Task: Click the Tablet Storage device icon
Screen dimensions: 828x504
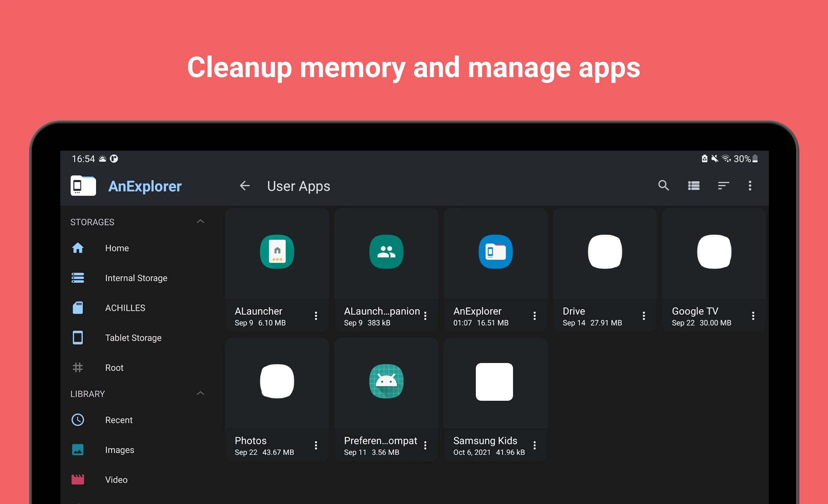Action: click(x=78, y=338)
